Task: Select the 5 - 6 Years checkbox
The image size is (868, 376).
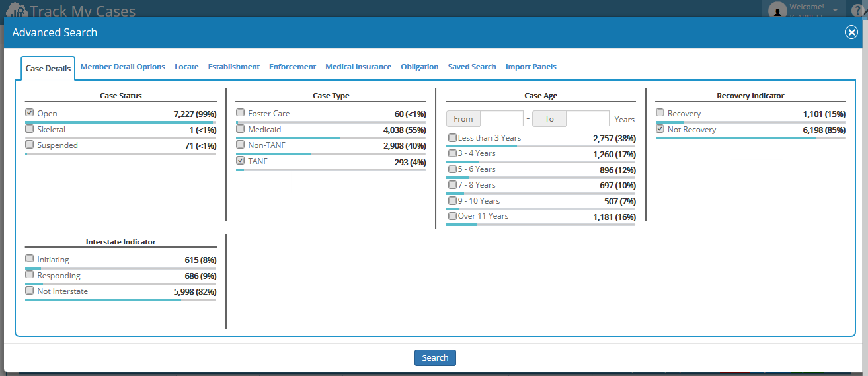Action: click(452, 169)
